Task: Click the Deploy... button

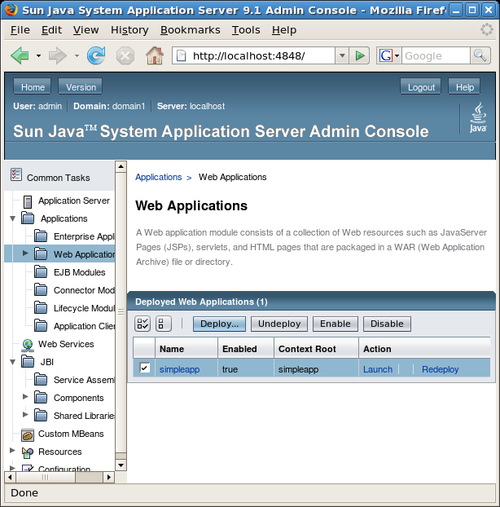Action: point(219,324)
